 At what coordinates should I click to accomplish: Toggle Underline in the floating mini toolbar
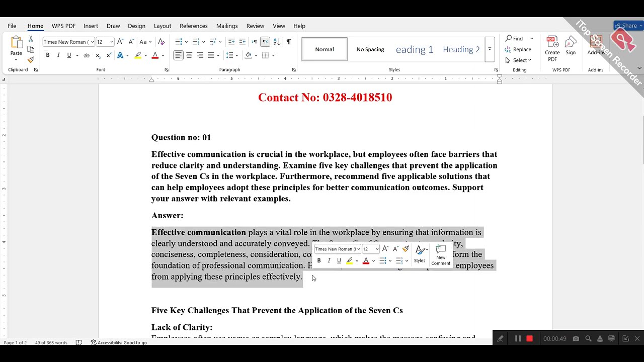tap(339, 260)
